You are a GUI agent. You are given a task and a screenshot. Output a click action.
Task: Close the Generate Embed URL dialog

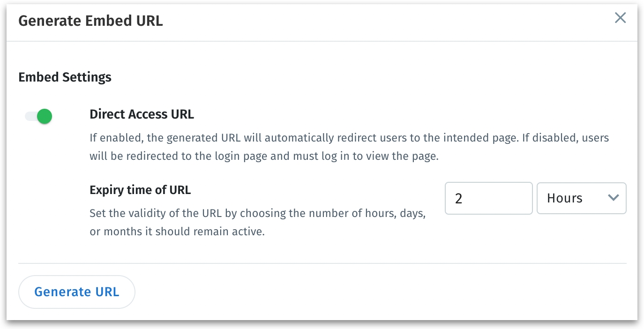click(x=620, y=18)
